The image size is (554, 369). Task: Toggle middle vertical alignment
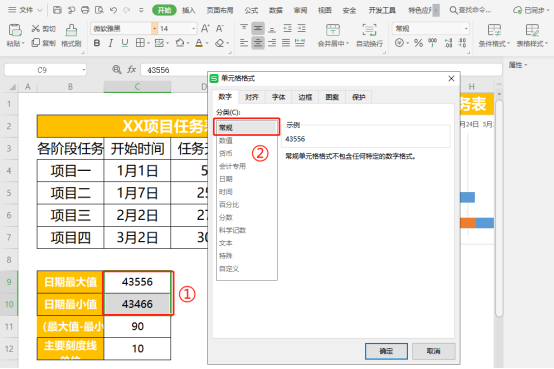click(x=258, y=28)
